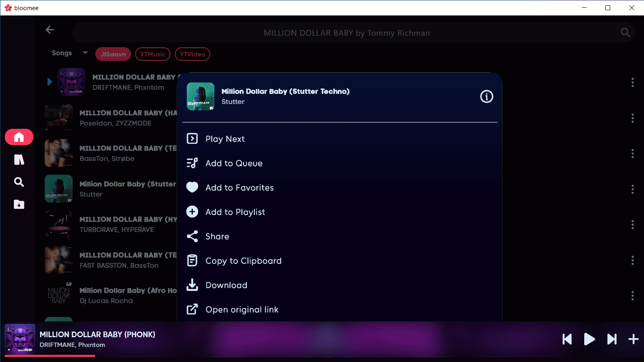Viewport: 644px width, 362px height.
Task: Click "Million Dollar Baby (Stutter Techno)" menu title
Action: [x=286, y=91]
